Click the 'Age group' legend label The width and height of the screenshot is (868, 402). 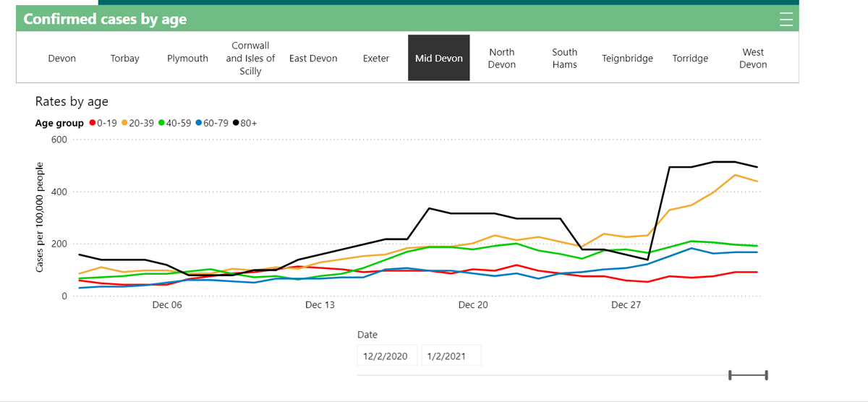click(59, 123)
